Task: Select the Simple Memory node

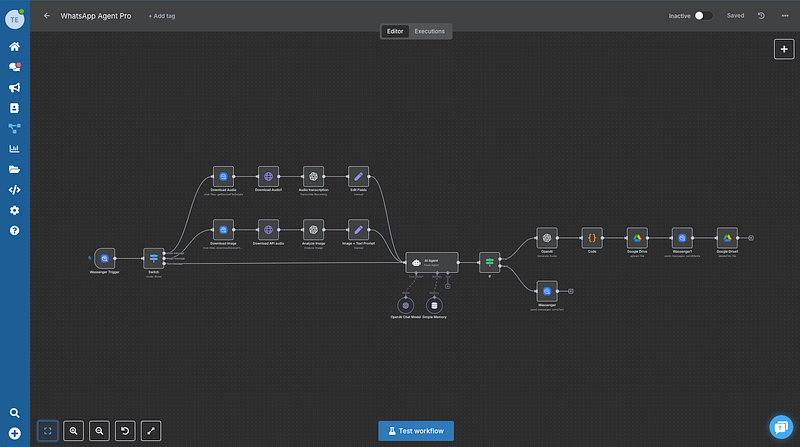Action: [x=434, y=305]
